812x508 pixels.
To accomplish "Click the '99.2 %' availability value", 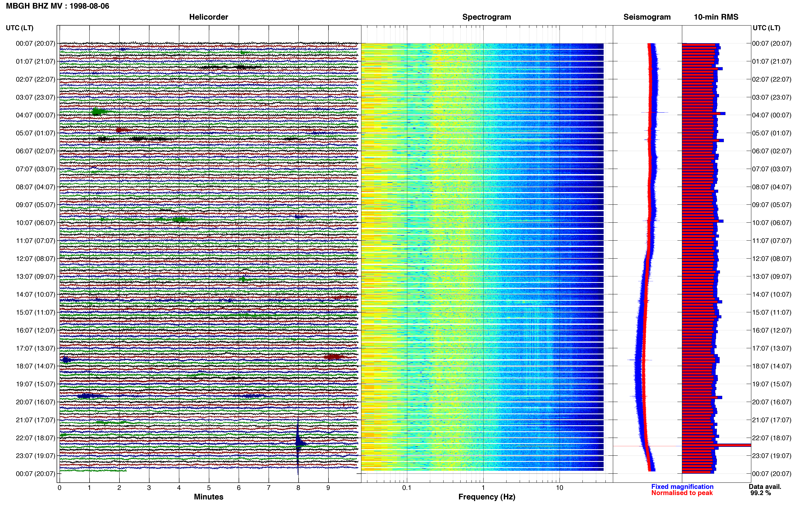I will tap(761, 493).
